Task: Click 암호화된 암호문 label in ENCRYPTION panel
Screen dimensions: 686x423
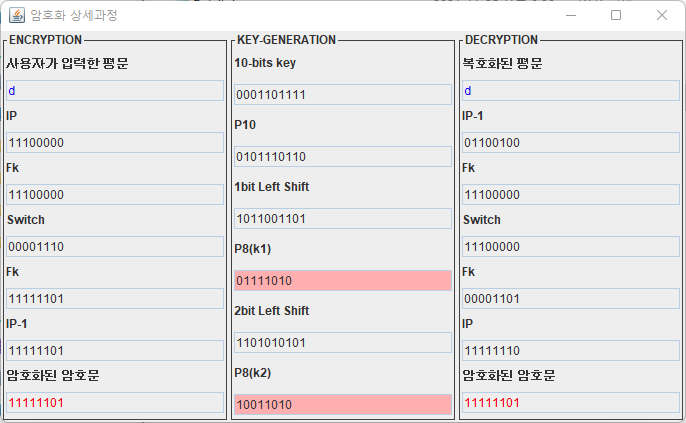Action: point(53,375)
